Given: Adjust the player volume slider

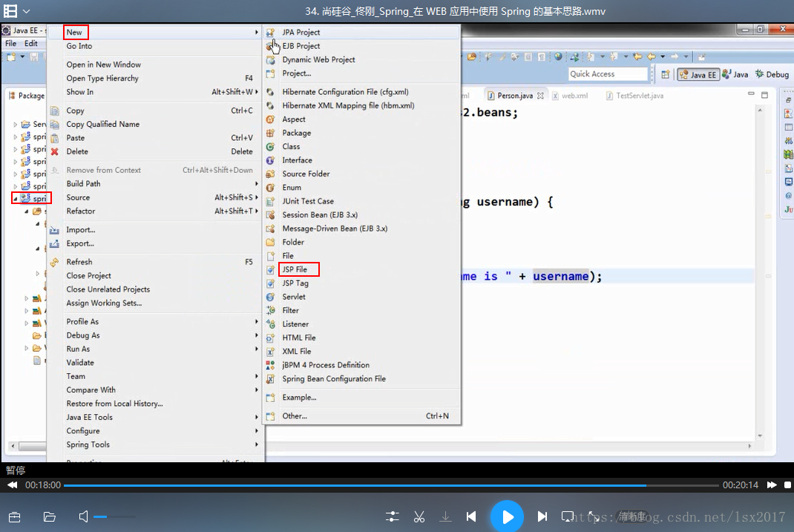Looking at the screenshot, I should click(x=114, y=517).
